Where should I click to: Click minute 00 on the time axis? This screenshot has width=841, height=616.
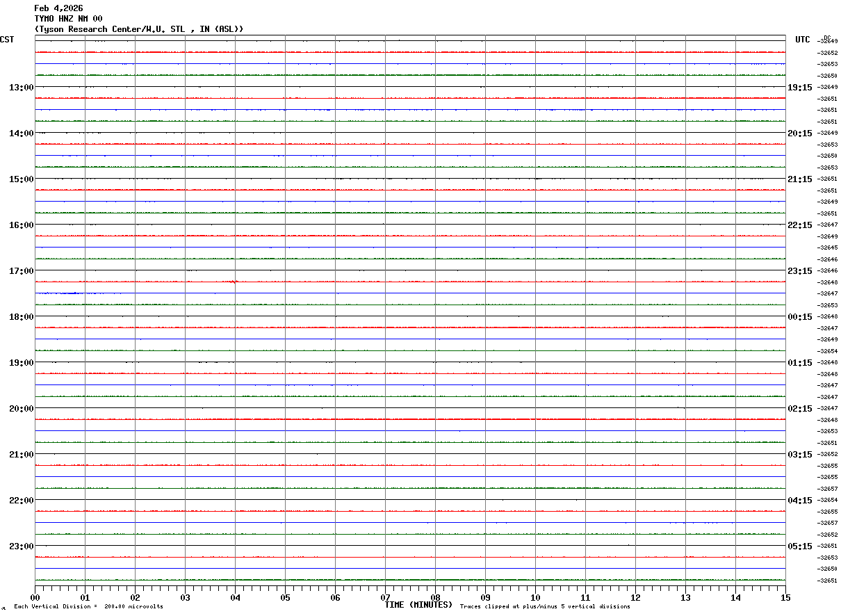(35, 597)
